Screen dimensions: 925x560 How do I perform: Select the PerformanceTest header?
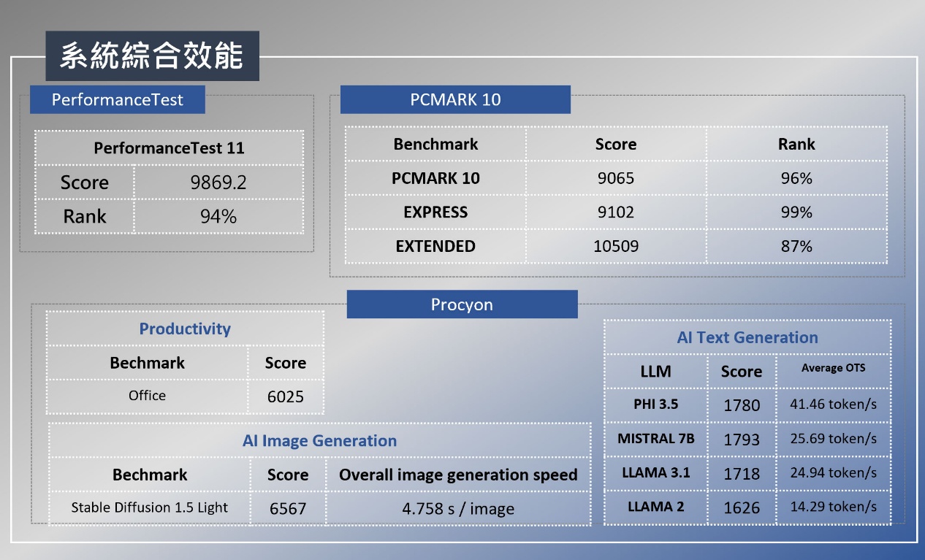[x=117, y=99]
